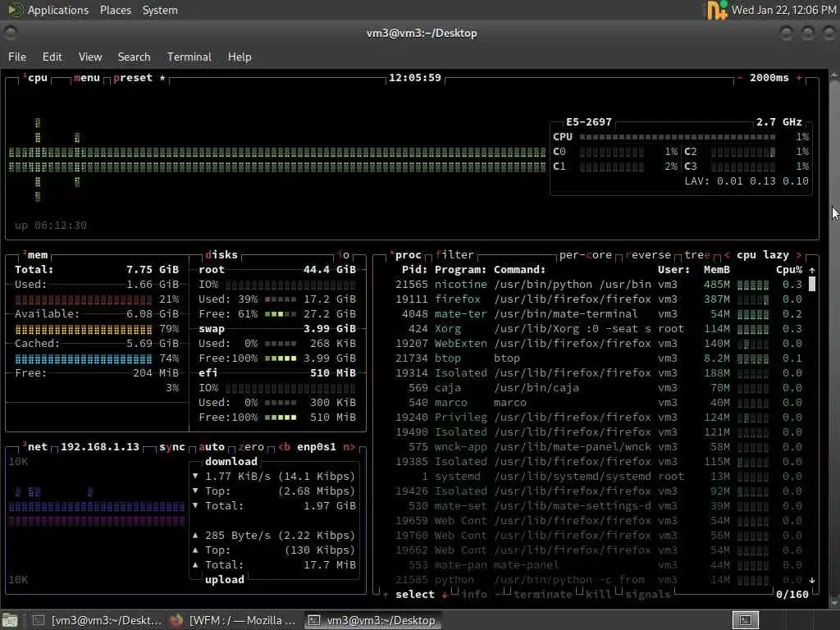Decrease update interval with minus sign
The image size is (840, 630).
pos(740,78)
